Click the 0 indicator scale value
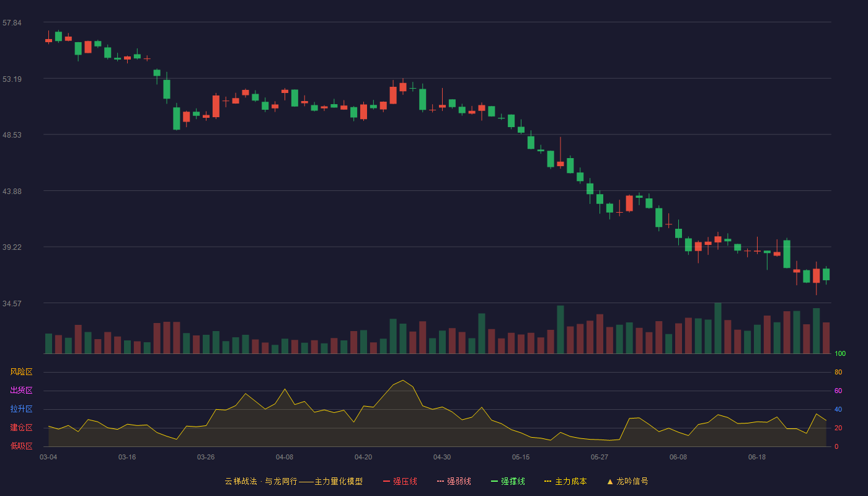The height and width of the screenshot is (496, 868). 836,446
